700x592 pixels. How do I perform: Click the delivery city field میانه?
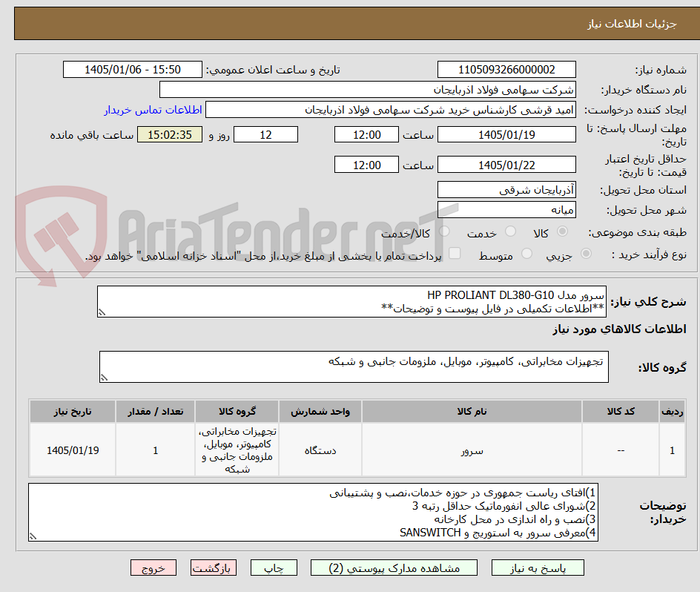(x=506, y=210)
